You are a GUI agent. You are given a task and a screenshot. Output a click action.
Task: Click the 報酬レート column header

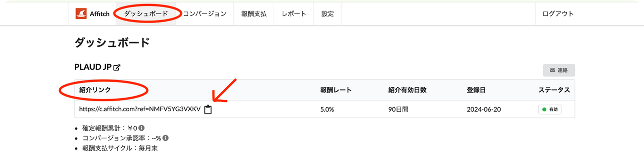[336, 90]
